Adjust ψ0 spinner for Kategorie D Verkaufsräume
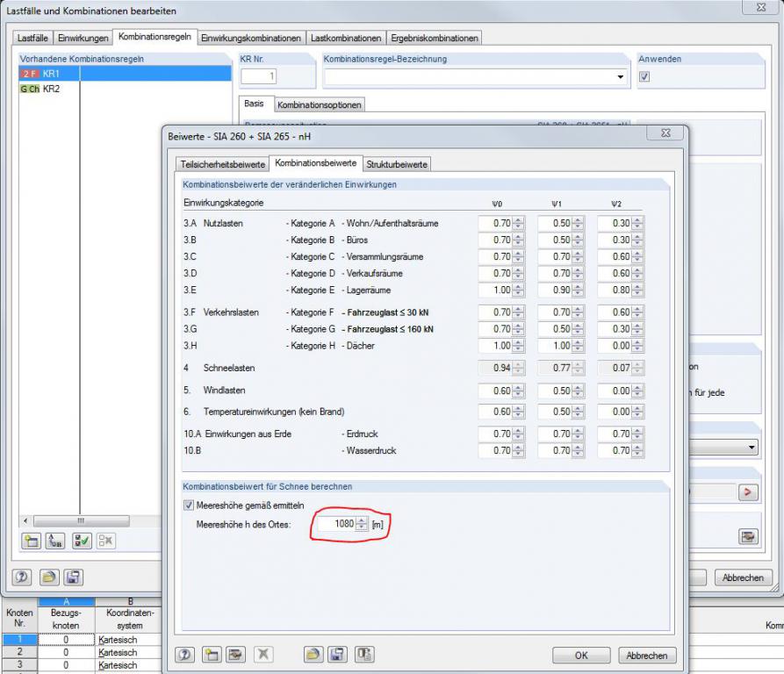The width and height of the screenshot is (784, 674). coord(519,273)
